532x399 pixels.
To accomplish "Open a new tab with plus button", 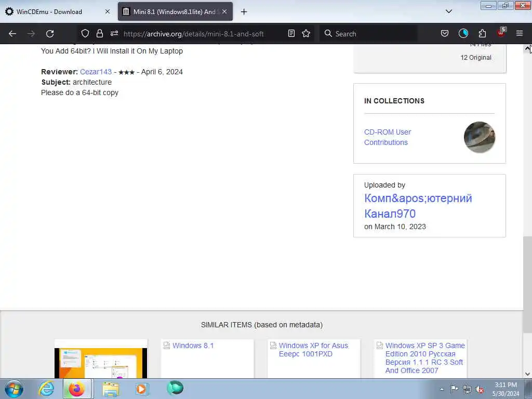I will tap(244, 12).
